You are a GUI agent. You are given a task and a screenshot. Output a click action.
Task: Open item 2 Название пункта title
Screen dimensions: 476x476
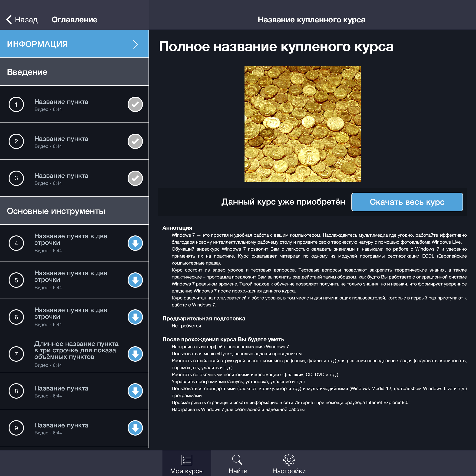tap(61, 139)
